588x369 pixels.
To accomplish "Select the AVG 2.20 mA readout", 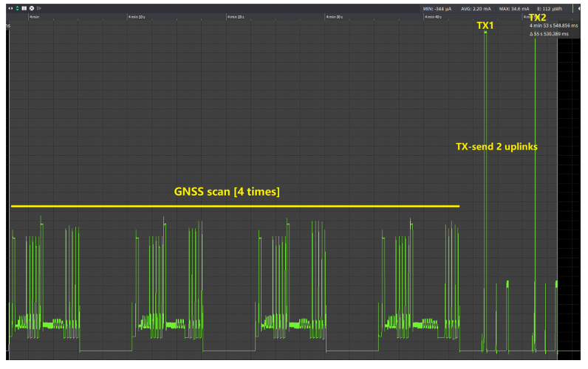I will tap(475, 9).
